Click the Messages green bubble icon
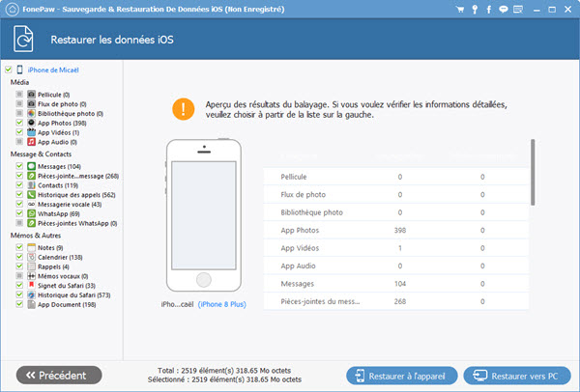 (x=32, y=166)
